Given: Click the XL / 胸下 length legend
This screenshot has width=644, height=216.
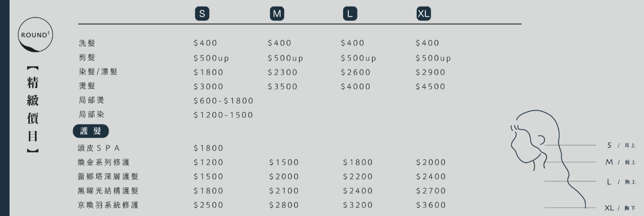Looking at the screenshot, I should (x=620, y=208).
